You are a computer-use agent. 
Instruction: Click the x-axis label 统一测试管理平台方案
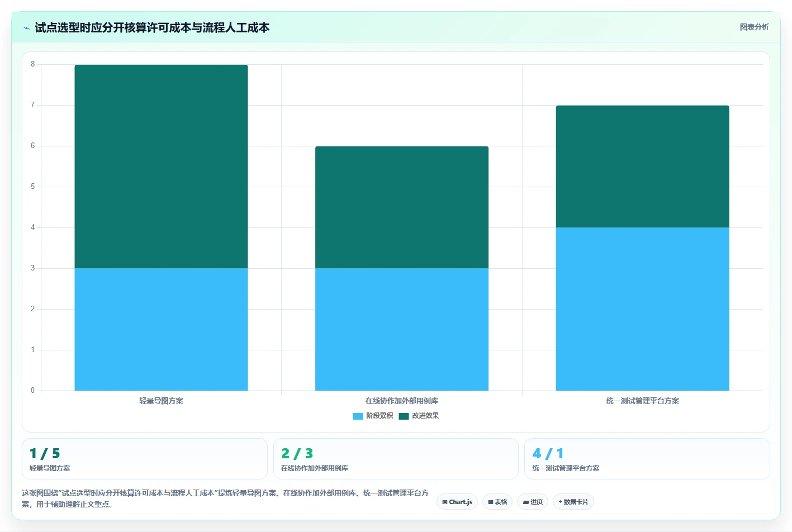643,401
